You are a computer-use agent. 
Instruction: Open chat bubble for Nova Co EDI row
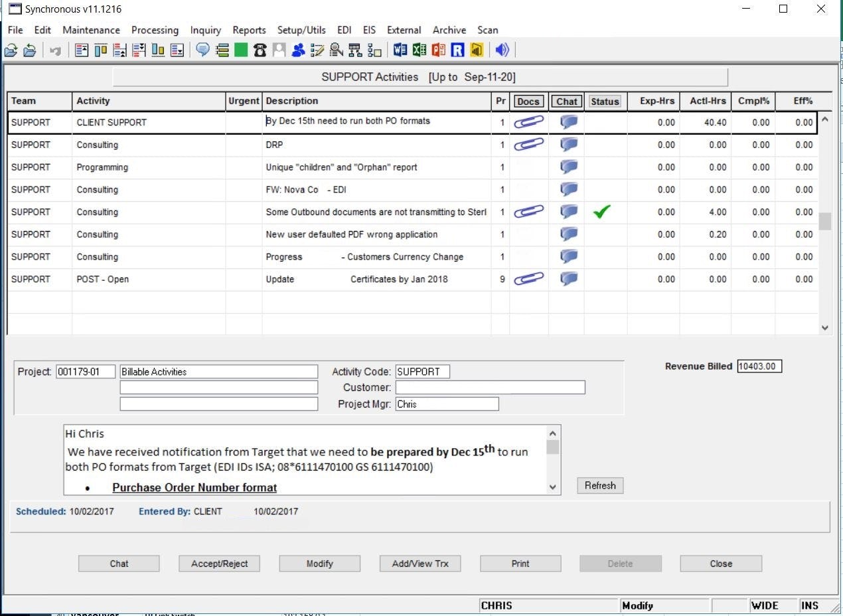(568, 190)
